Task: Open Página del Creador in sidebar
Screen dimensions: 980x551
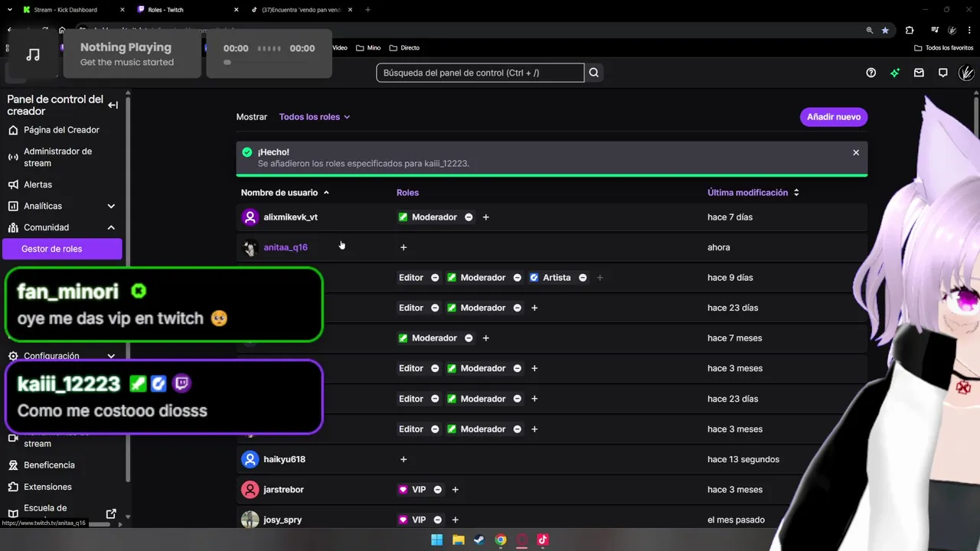Action: point(61,130)
